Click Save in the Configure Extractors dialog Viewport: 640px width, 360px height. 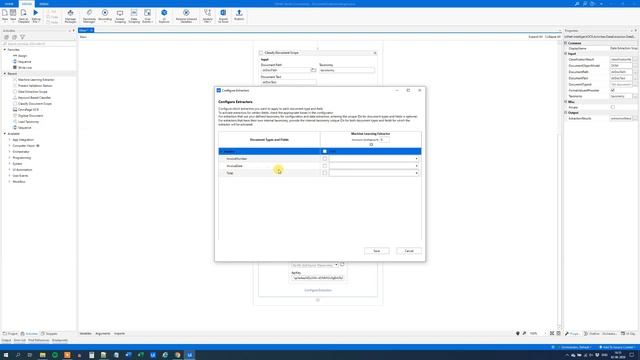pos(377,251)
